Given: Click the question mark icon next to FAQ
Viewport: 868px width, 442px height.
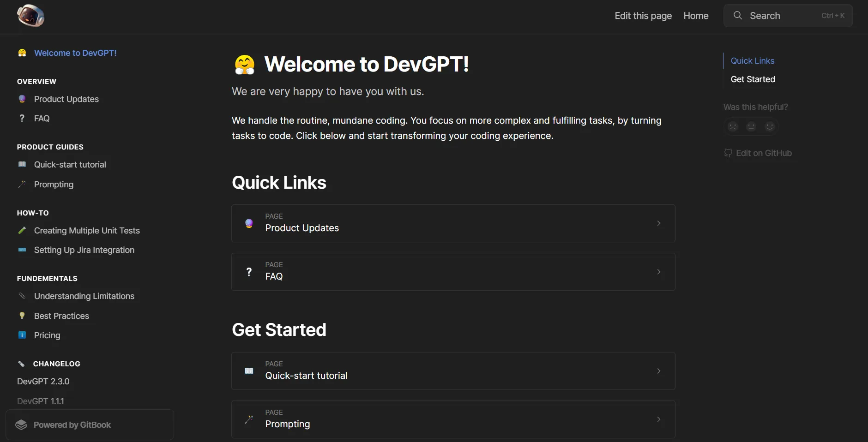Looking at the screenshot, I should coord(22,118).
